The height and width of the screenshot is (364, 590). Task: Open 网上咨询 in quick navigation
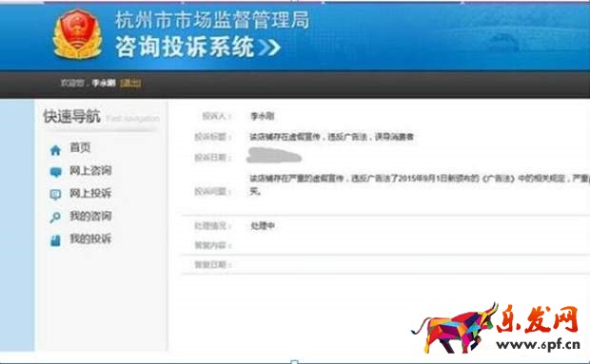click(x=90, y=170)
